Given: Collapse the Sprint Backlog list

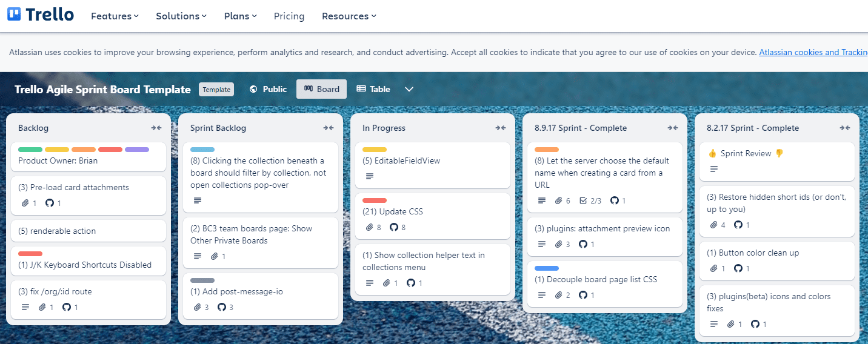Looking at the screenshot, I should pos(329,128).
